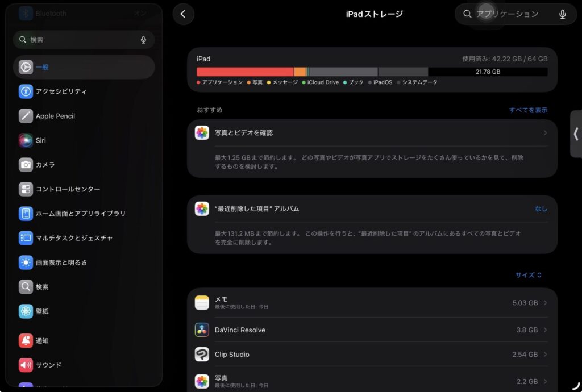Tap the back chevron button
582x392 pixels.
tap(183, 14)
